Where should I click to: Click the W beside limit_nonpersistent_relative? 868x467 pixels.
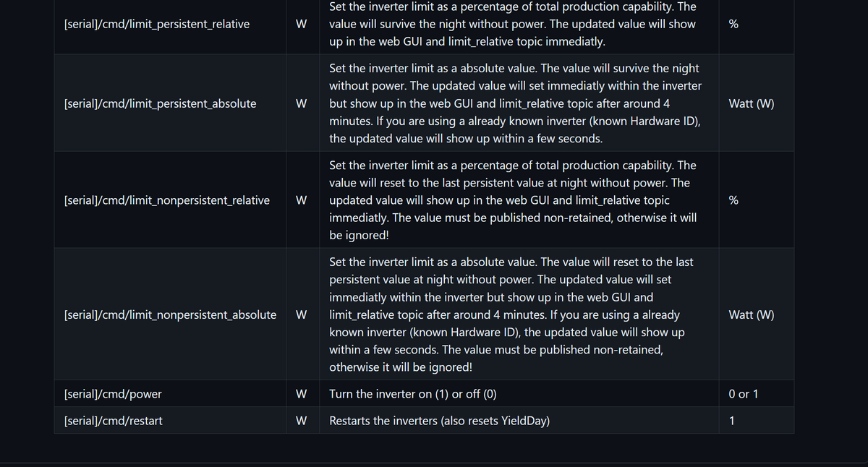tap(302, 200)
